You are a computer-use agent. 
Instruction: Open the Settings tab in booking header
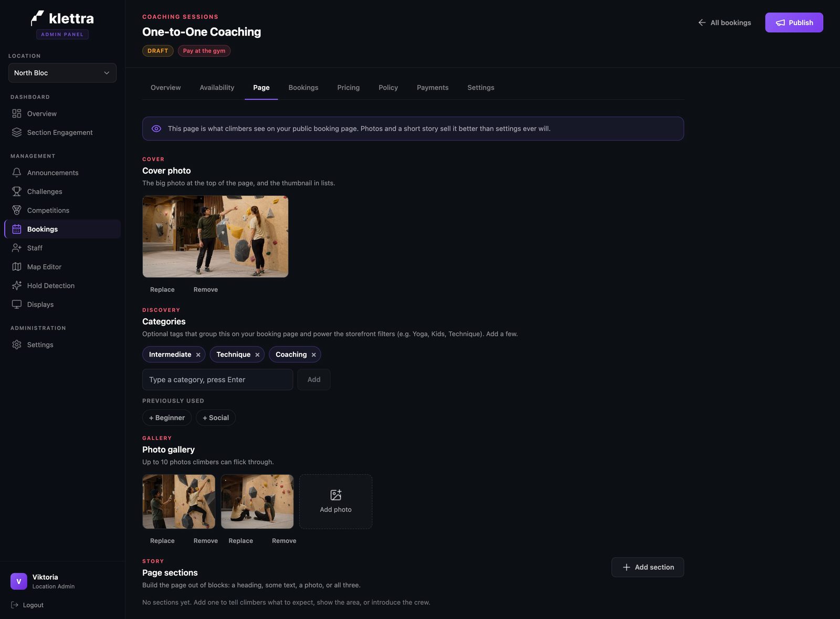[481, 88]
